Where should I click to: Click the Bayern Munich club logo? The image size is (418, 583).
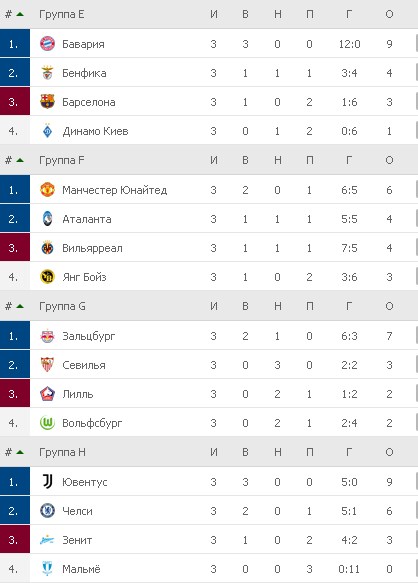(47, 44)
